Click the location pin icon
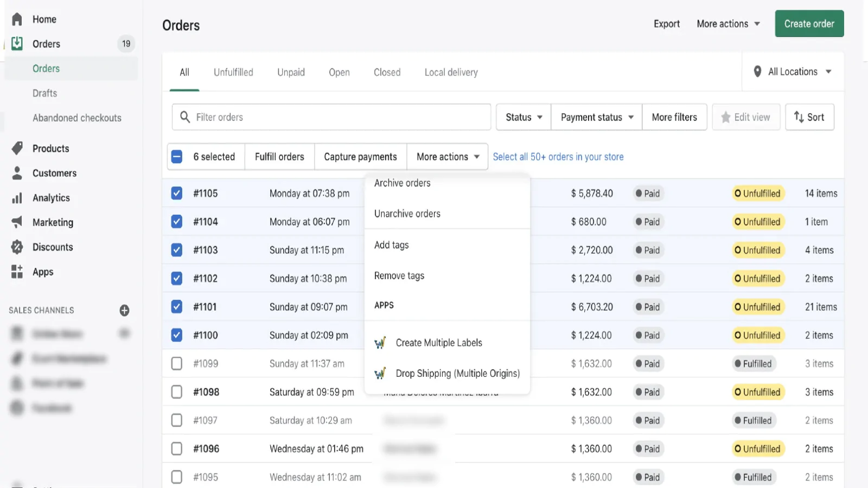Viewport: 868px width, 488px height. (x=757, y=72)
